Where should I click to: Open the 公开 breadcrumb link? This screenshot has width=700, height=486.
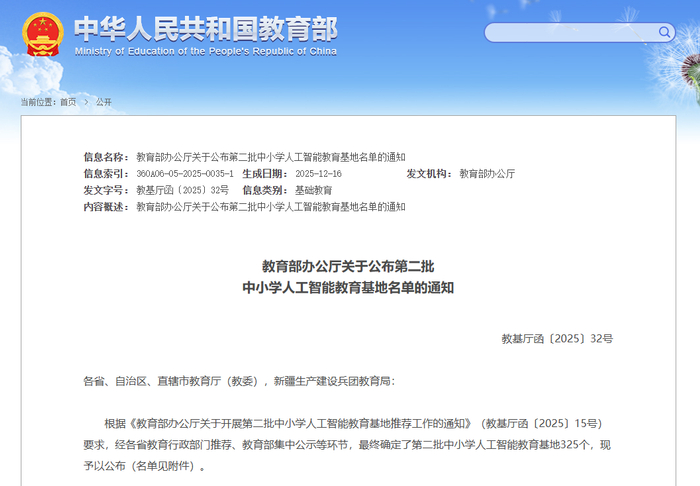tap(104, 102)
